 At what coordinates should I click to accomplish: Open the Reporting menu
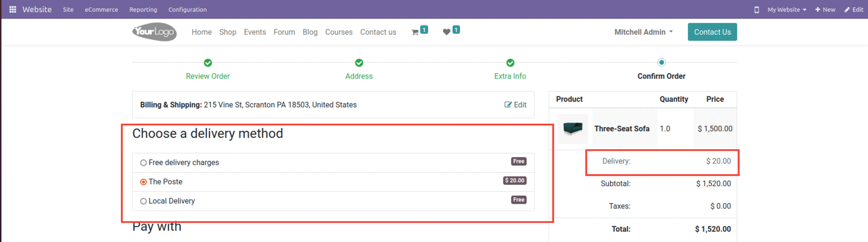143,10
